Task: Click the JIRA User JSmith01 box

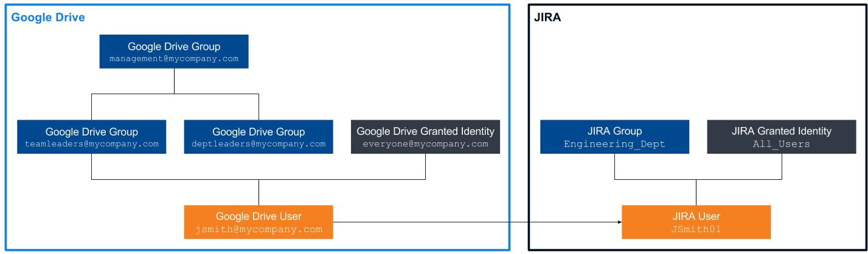Action: coord(696,222)
